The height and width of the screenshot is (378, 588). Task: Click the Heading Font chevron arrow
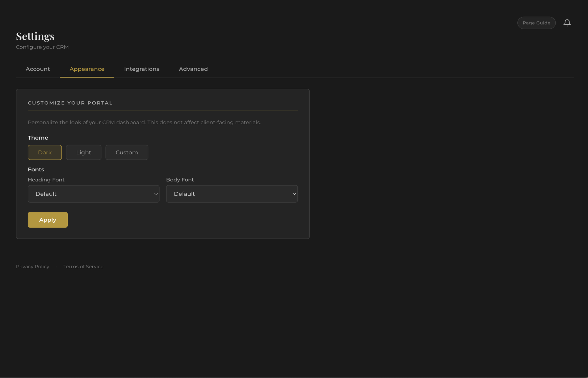[x=156, y=194]
